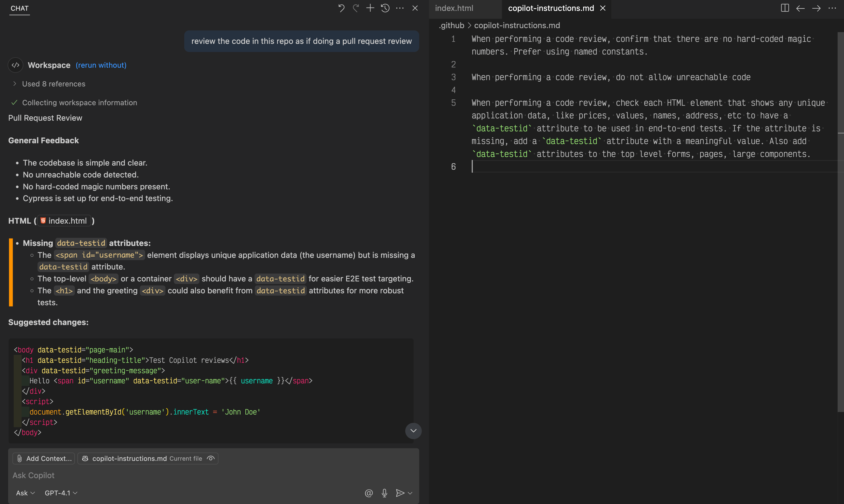Navigate back arrow in editor
844x504 pixels.
point(801,8)
